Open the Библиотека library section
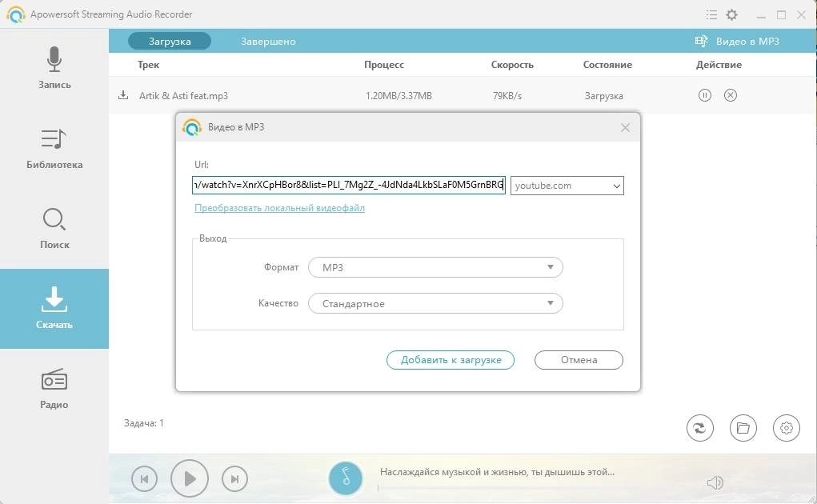Image resolution: width=817 pixels, height=504 pixels. tap(54, 149)
